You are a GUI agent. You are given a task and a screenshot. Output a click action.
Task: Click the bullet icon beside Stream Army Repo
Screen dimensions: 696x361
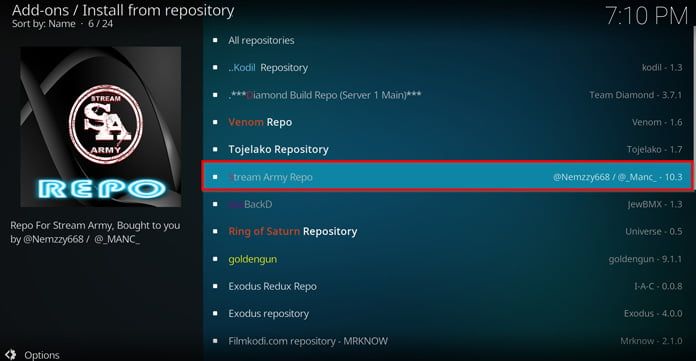pyautogui.click(x=215, y=177)
